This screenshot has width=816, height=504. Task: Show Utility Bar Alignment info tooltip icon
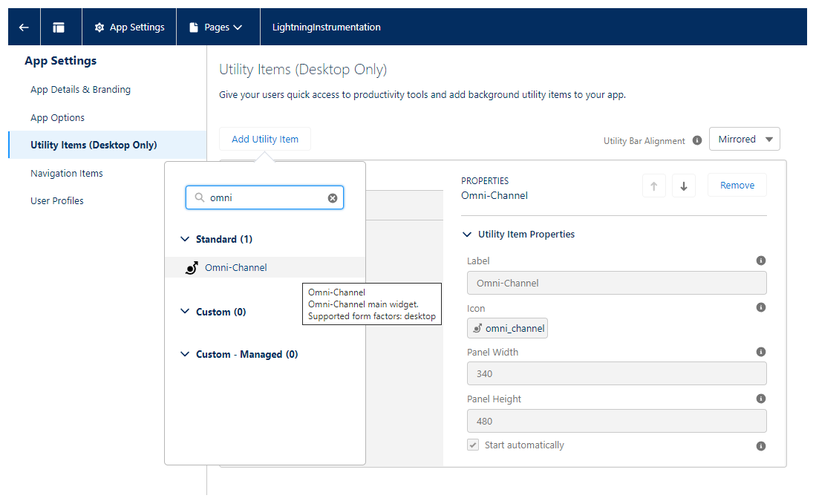point(697,140)
